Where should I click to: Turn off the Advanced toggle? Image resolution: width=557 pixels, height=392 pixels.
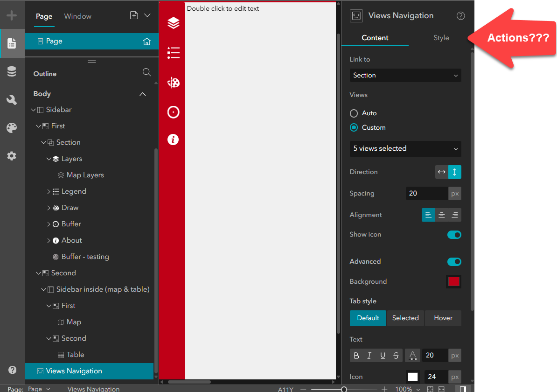click(454, 261)
